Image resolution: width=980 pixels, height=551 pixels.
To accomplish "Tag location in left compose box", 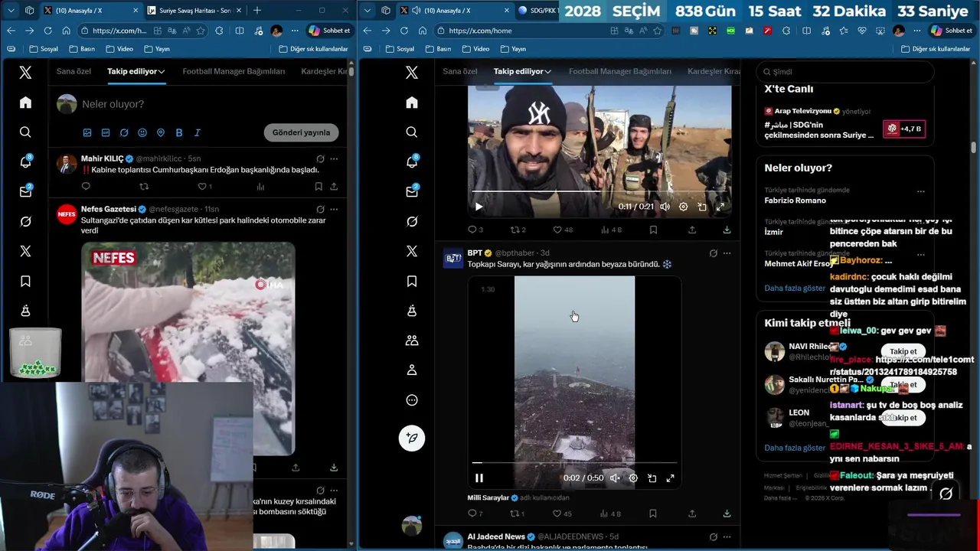I will (x=161, y=132).
